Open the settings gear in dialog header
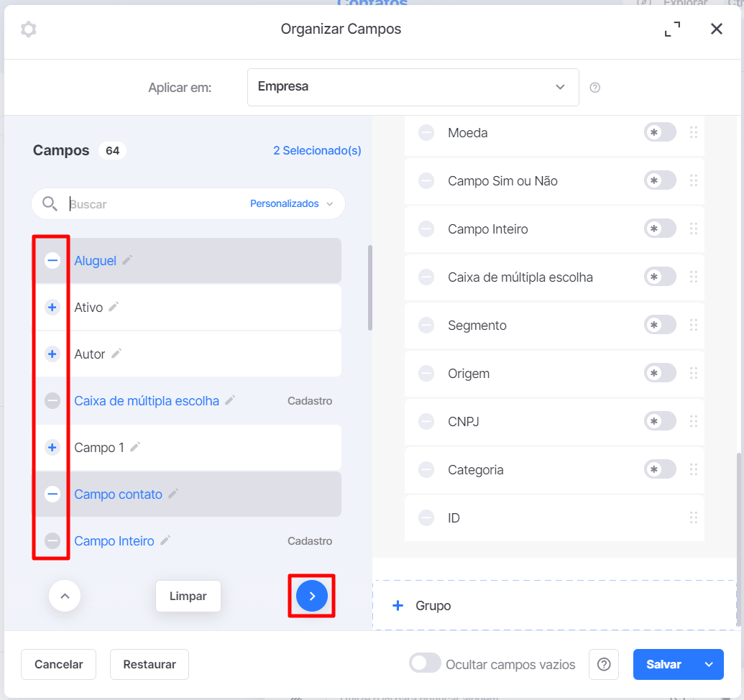This screenshot has height=700, width=744. 29,29
